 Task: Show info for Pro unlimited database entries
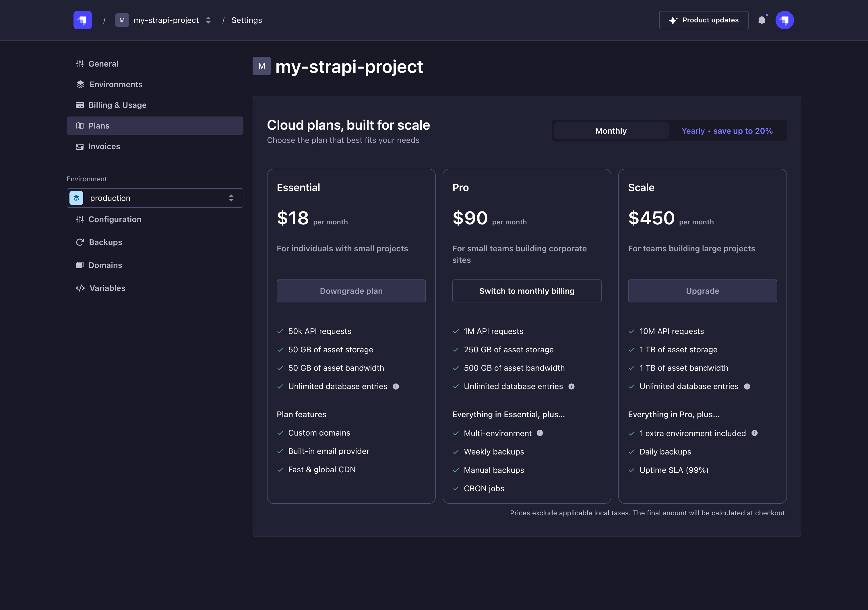pos(571,386)
